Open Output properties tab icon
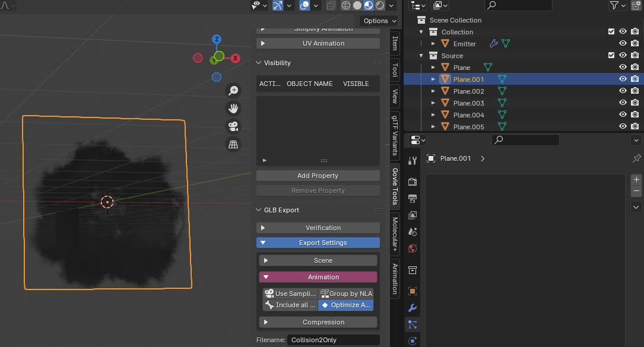The image size is (644, 347). (413, 198)
